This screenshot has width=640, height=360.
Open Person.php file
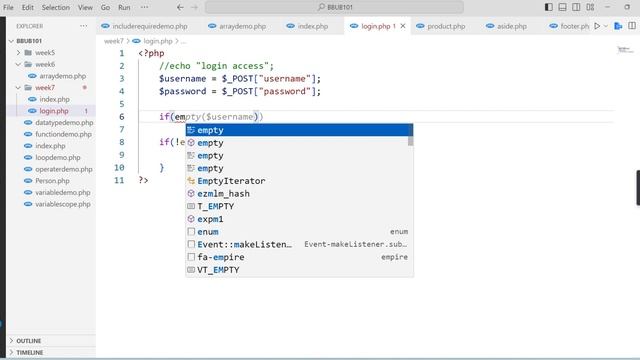tap(51, 181)
